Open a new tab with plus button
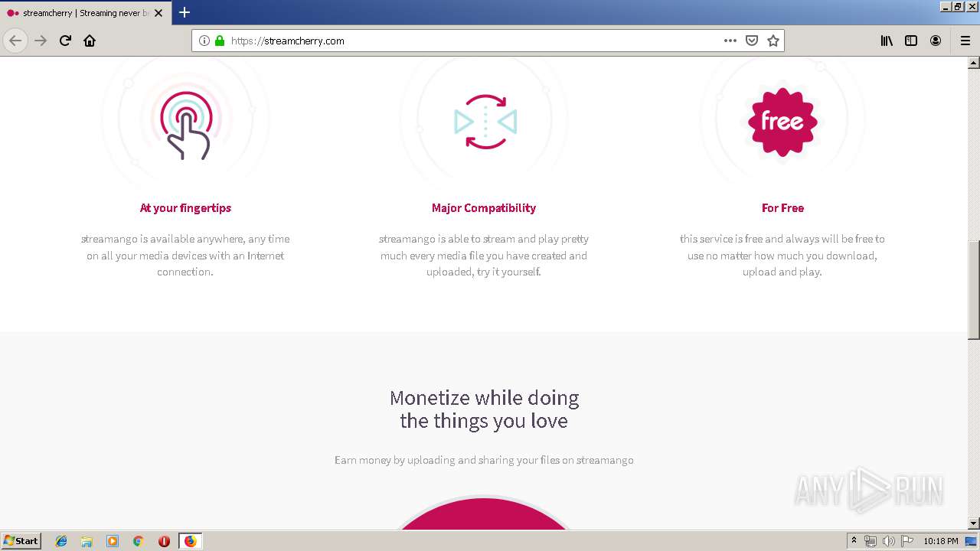This screenshot has width=980, height=551. (x=185, y=12)
